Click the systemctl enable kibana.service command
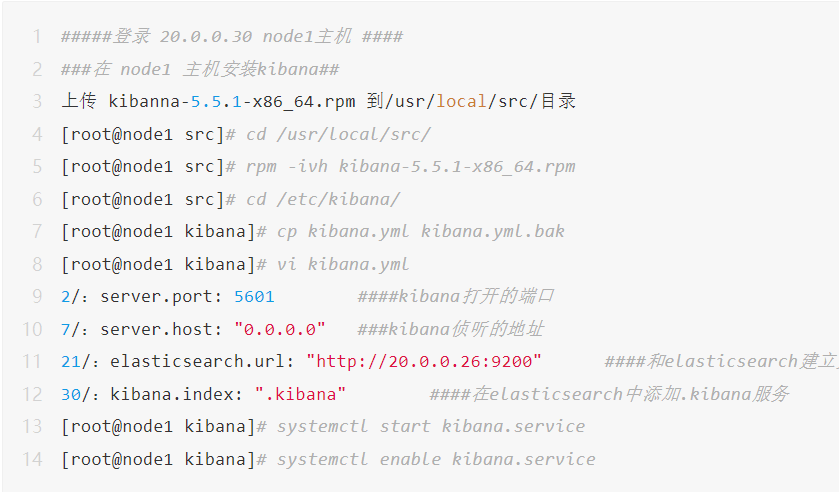The width and height of the screenshot is (839, 492). (x=436, y=459)
